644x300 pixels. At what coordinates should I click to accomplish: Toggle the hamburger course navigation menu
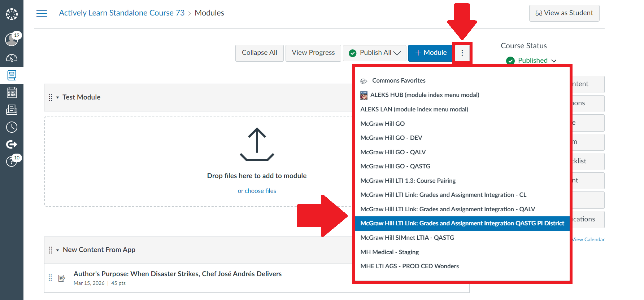(42, 13)
